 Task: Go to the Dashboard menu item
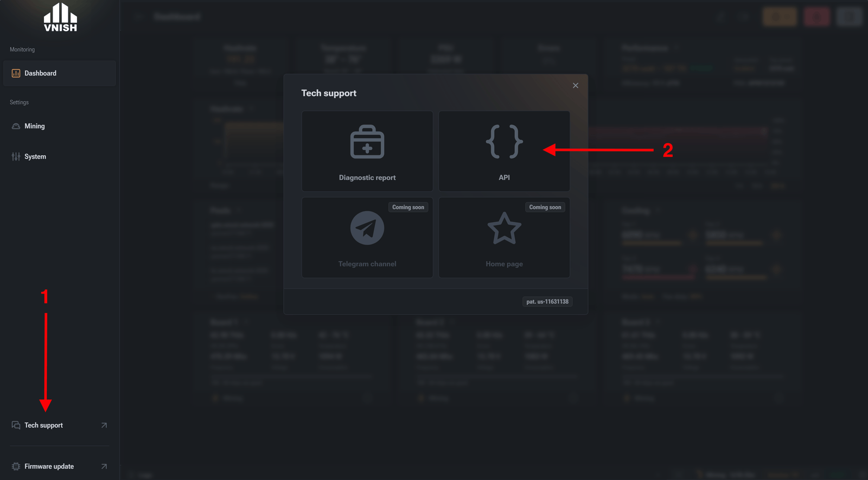[60, 73]
